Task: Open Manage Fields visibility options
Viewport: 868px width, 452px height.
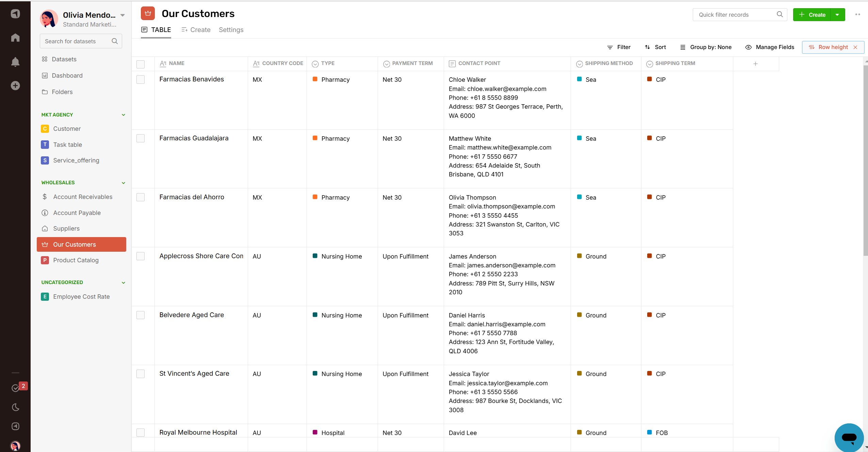Action: coord(770,47)
